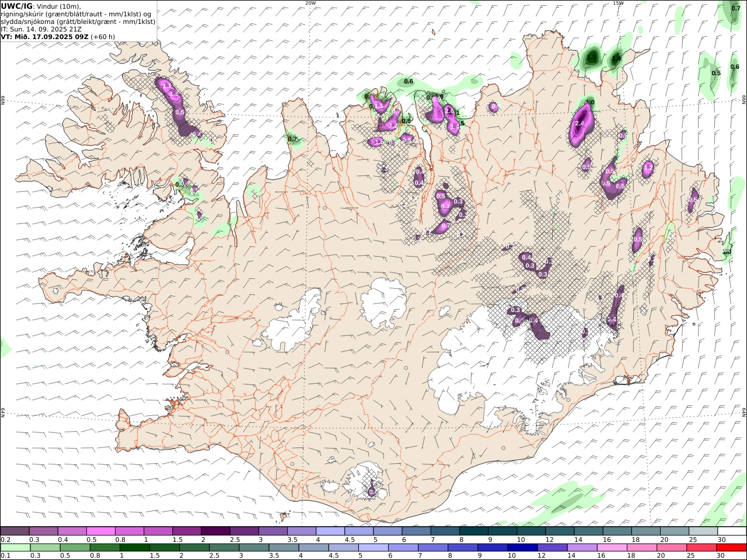Click the "UWC/IG" title text
The width and height of the screenshot is (747, 560).
click(x=16, y=6)
